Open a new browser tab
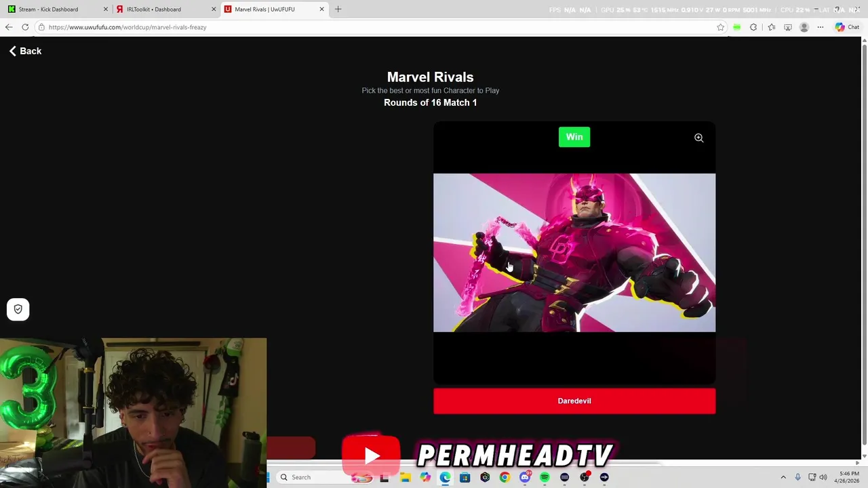Viewport: 868px width, 488px height. 338,9
